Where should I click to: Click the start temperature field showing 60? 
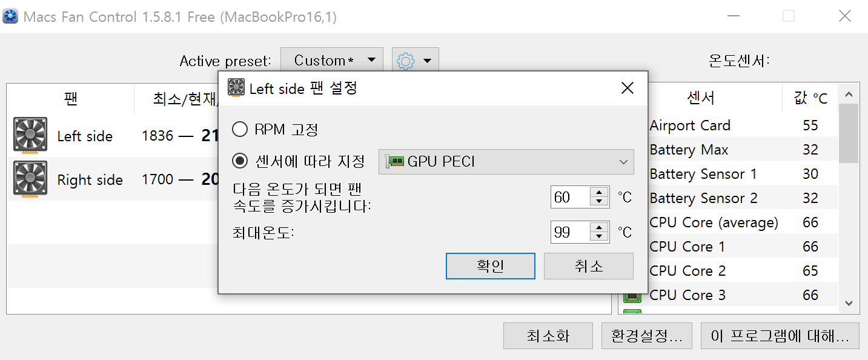[x=570, y=197]
